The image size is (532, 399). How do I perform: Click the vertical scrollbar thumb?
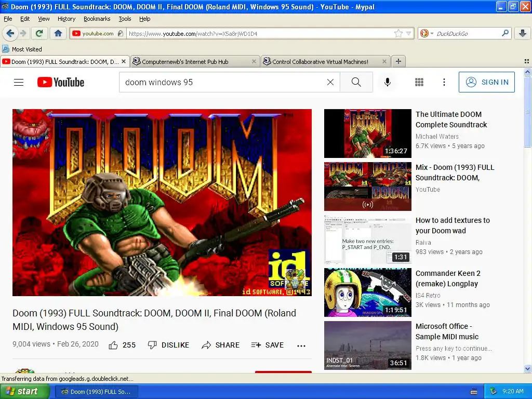point(527,111)
